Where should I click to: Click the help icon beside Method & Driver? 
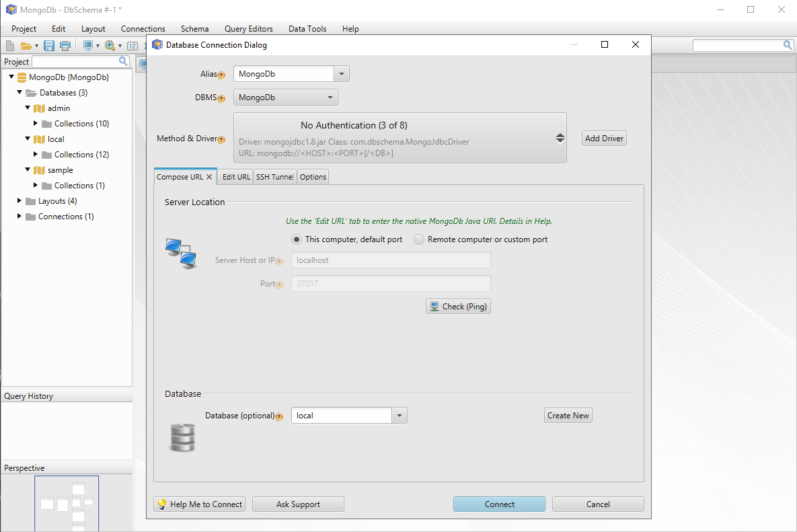pyautogui.click(x=222, y=140)
